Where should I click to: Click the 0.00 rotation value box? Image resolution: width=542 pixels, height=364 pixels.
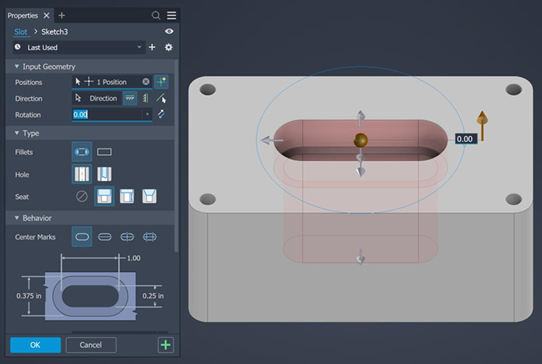coord(466,139)
